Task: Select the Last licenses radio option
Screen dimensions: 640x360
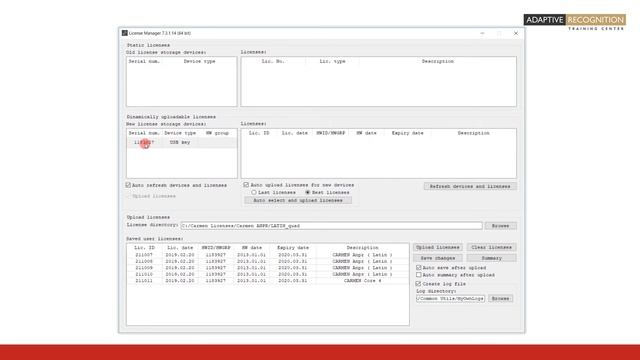Action: pos(253,192)
